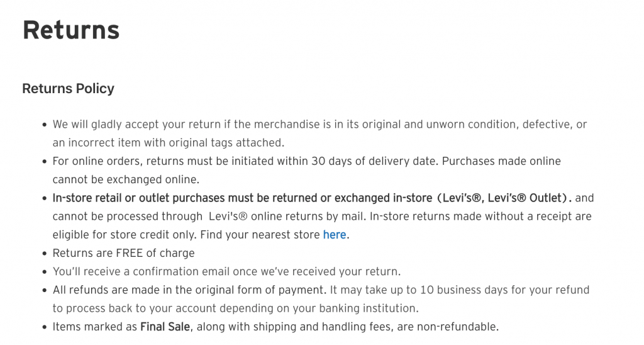Click the bold in-store retail purchases sentence
Viewport: 644px width, 345px height.
312,198
